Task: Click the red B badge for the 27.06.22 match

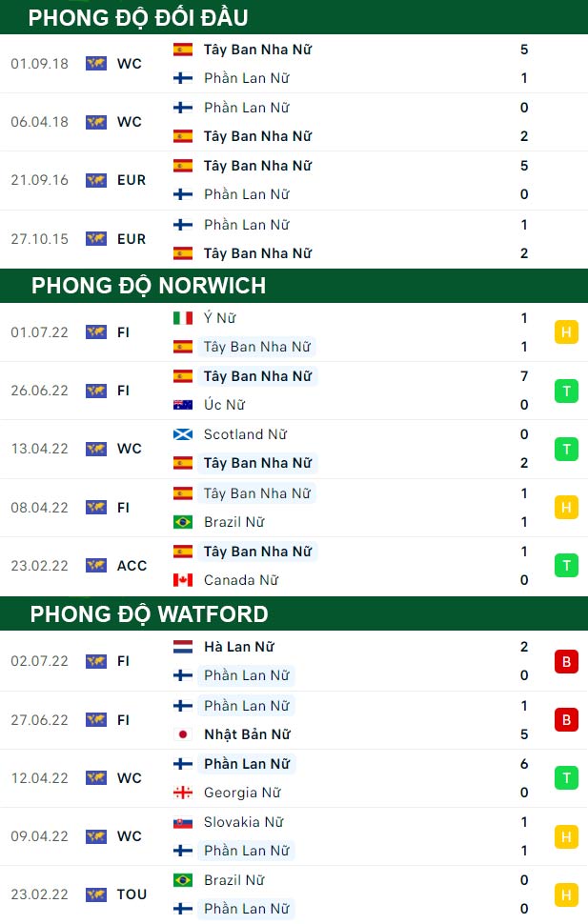Action: click(566, 719)
